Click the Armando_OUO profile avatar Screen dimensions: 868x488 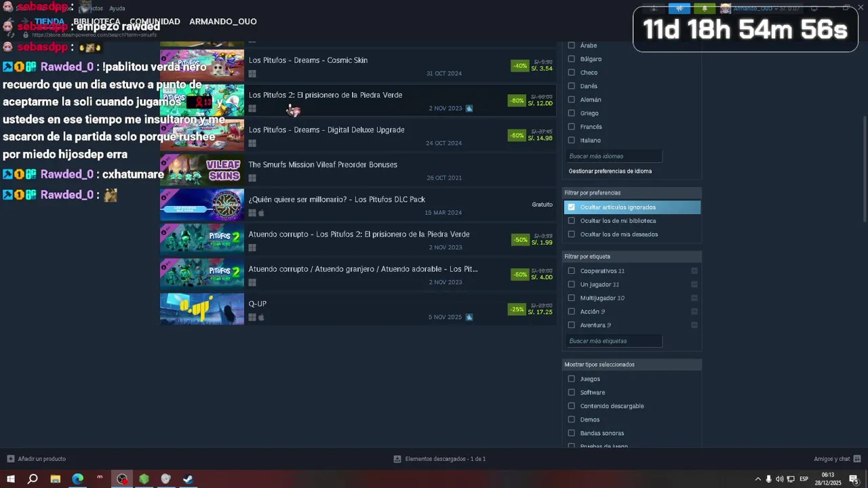(726, 8)
